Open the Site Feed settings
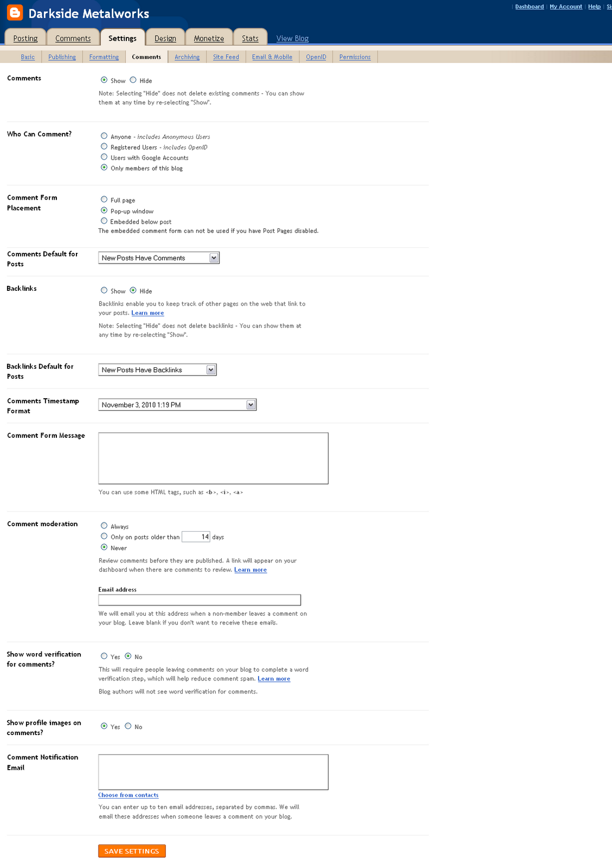Image resolution: width=612 pixels, height=868 pixels. pyautogui.click(x=226, y=56)
